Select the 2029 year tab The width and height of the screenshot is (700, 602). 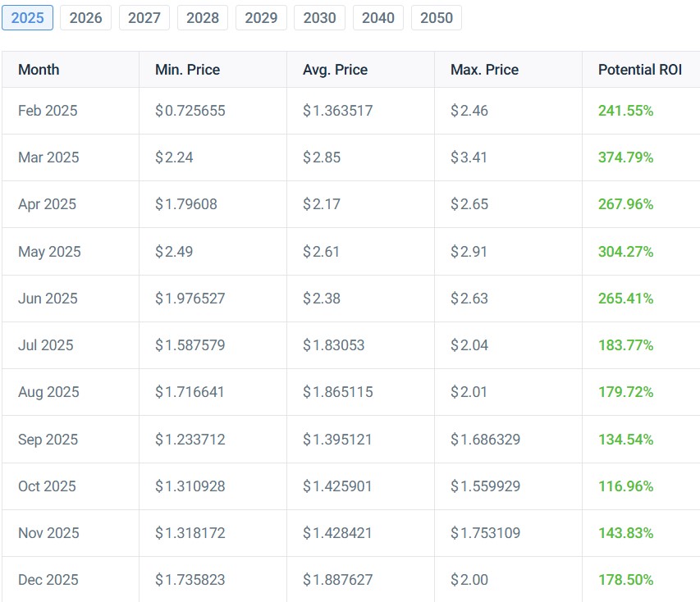(261, 17)
